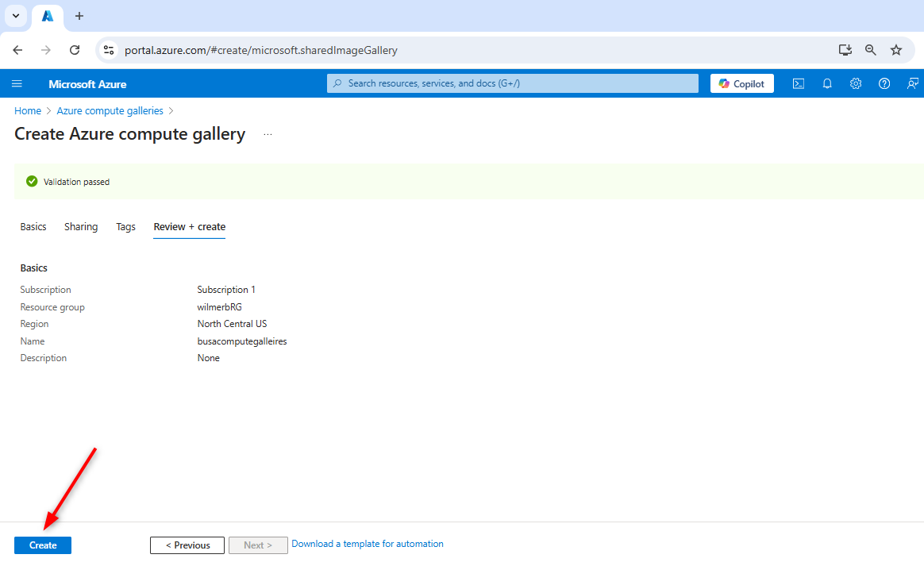Click the address bar URL
Screen dimensions: 924x566
pos(261,50)
